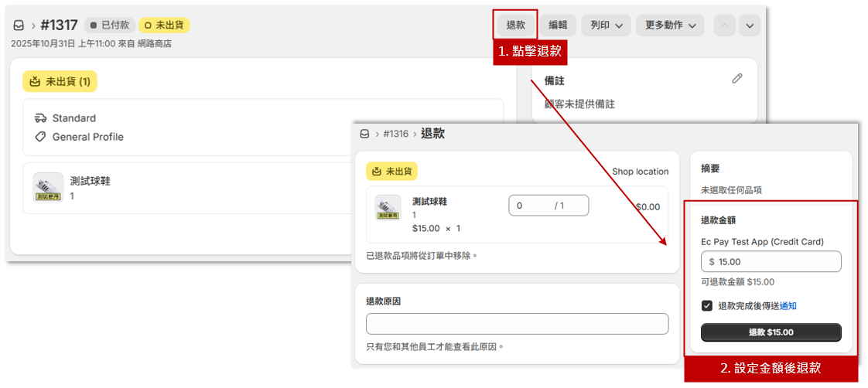
Task: Click the 退款 button in the header
Action: pyautogui.click(x=515, y=26)
